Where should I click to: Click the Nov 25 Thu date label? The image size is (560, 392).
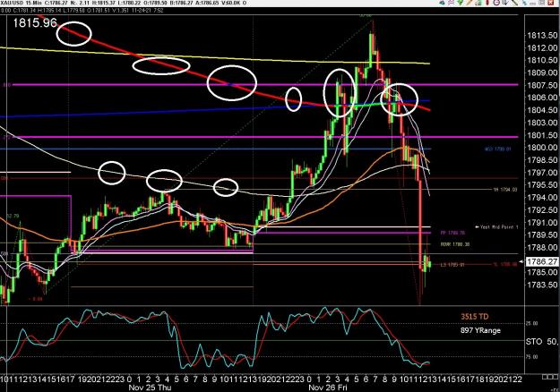(x=150, y=388)
